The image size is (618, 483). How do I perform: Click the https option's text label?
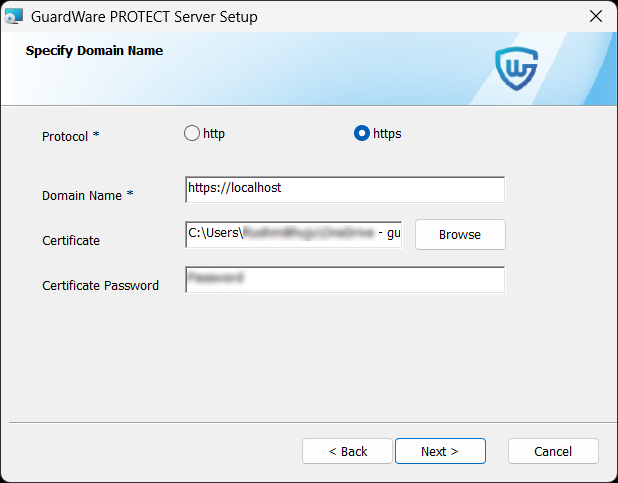click(387, 133)
